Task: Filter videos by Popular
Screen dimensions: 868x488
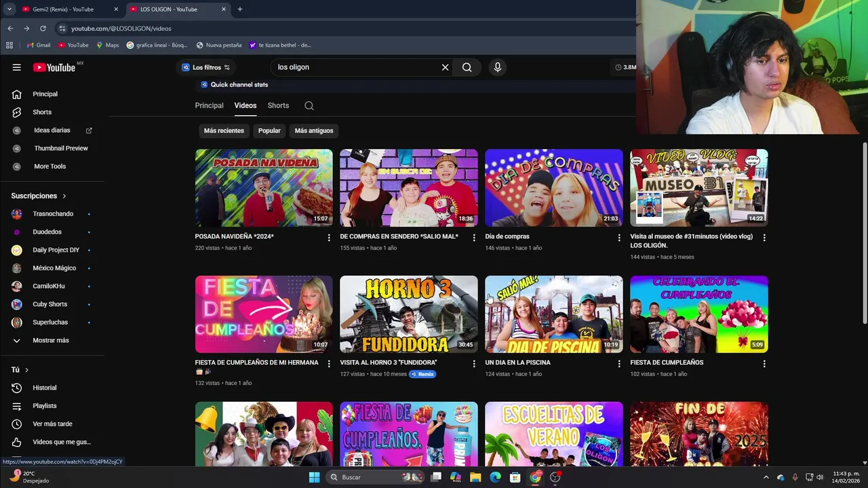Action: coord(269,131)
